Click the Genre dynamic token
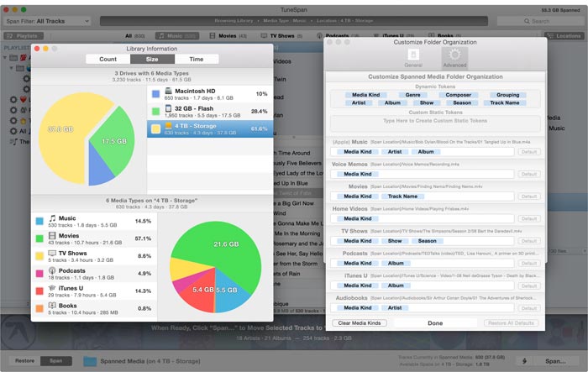588x372 pixels. [x=413, y=95]
